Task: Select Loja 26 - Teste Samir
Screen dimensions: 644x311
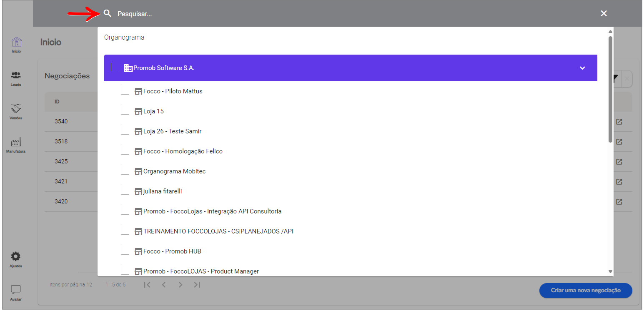Action: pyautogui.click(x=173, y=131)
